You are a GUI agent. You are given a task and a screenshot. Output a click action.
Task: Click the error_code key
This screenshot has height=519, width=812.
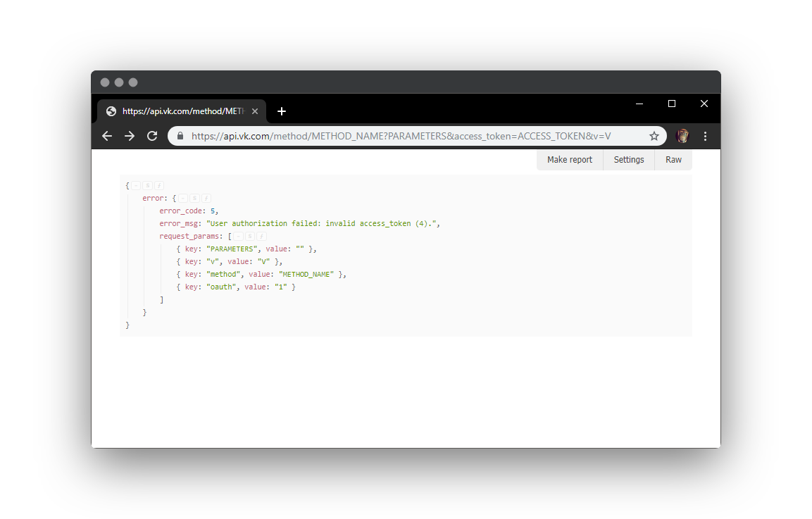coord(180,211)
